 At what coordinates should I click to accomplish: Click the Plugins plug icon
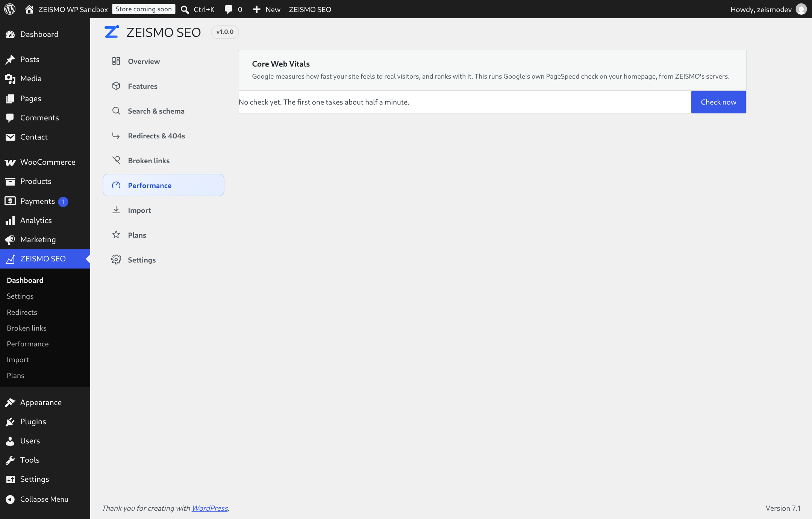click(10, 422)
